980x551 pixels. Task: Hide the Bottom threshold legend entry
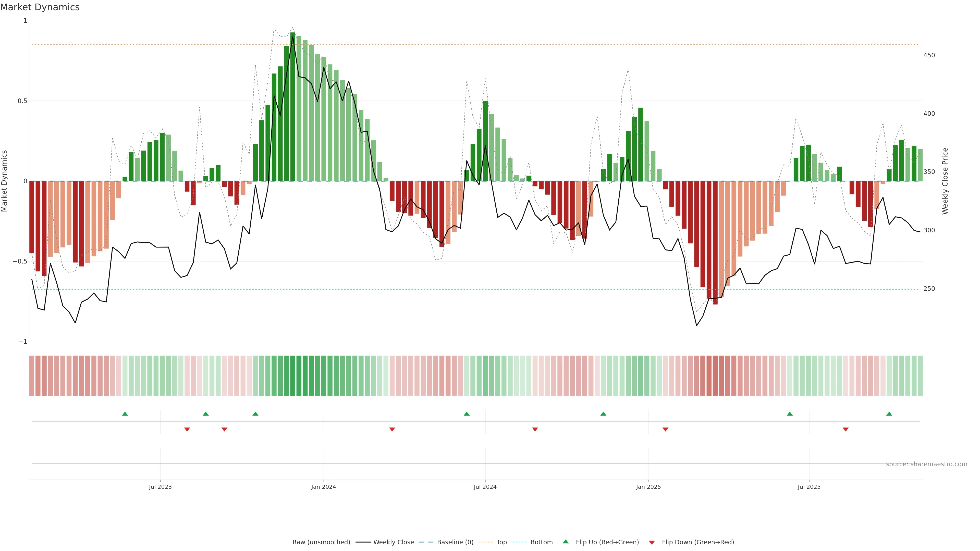coord(541,542)
